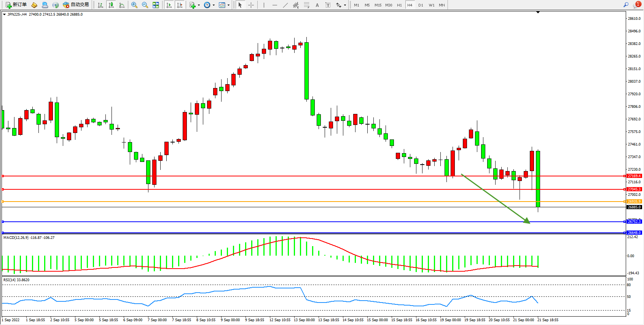Image resolution: width=644 pixels, height=325 pixels.
Task: Zoom out on the chart
Action: (145, 5)
